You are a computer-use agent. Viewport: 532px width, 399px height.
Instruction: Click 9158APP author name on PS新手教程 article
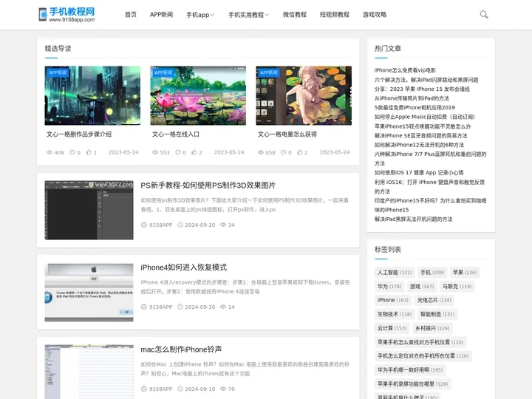(x=161, y=225)
